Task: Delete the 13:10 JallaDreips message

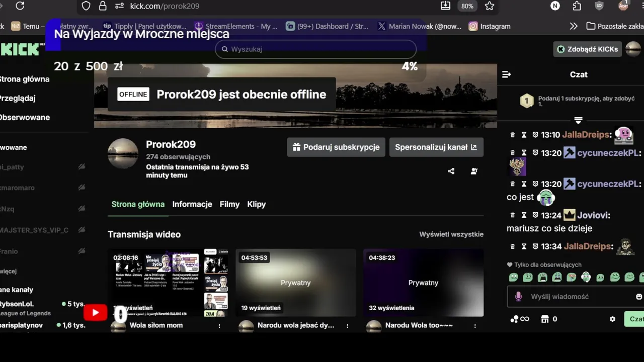Action: [x=513, y=135]
